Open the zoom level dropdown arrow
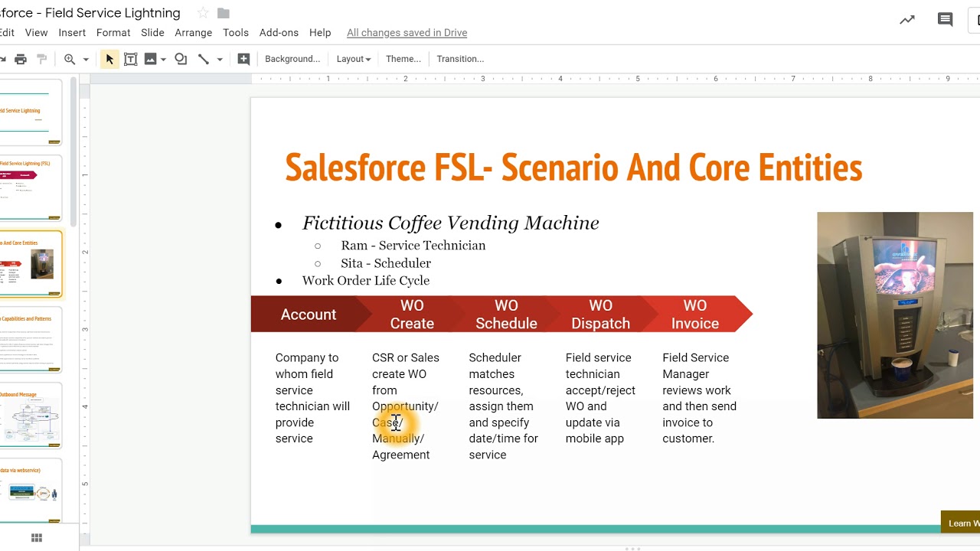This screenshot has height=551, width=980. [86, 59]
